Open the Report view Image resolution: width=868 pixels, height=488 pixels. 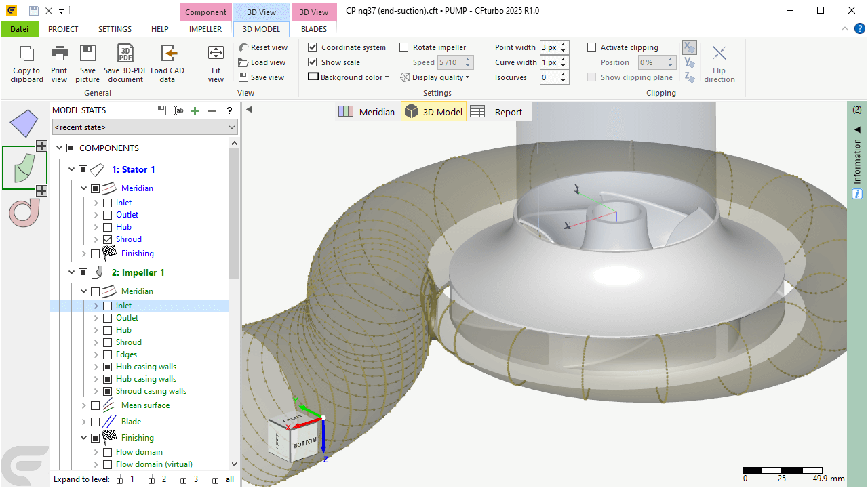[496, 112]
